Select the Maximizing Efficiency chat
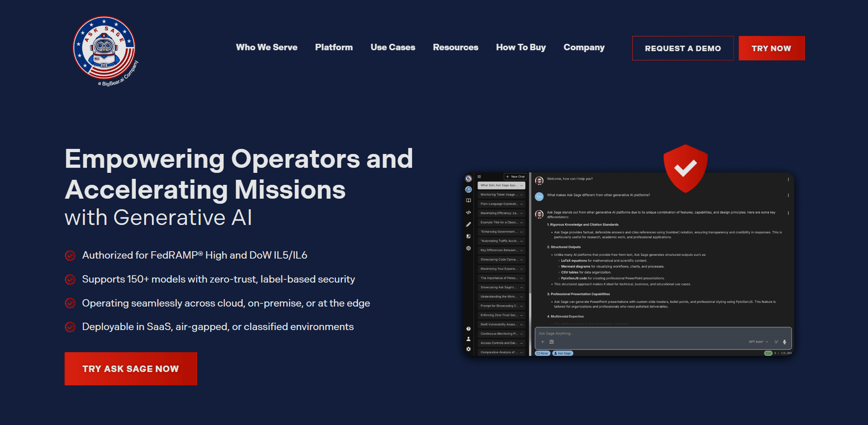 coord(501,213)
